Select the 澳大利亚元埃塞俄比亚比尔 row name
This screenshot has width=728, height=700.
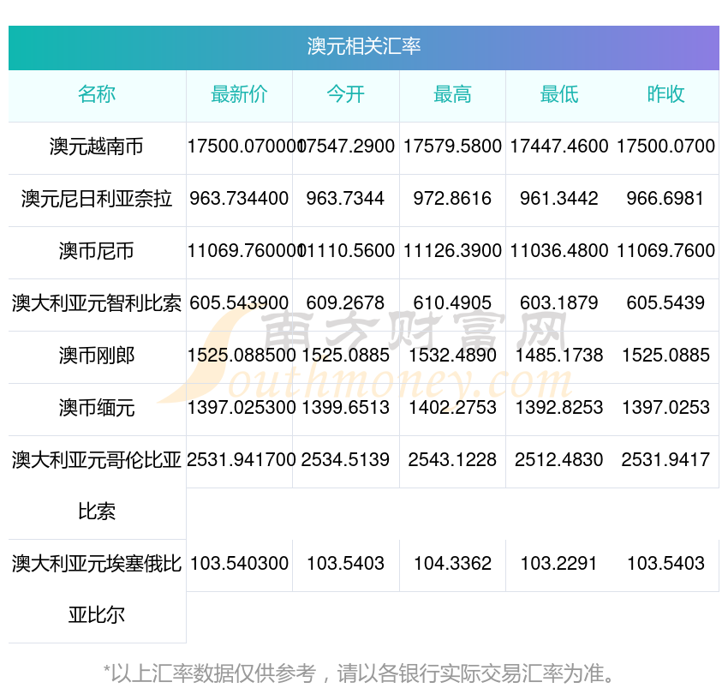(x=97, y=589)
